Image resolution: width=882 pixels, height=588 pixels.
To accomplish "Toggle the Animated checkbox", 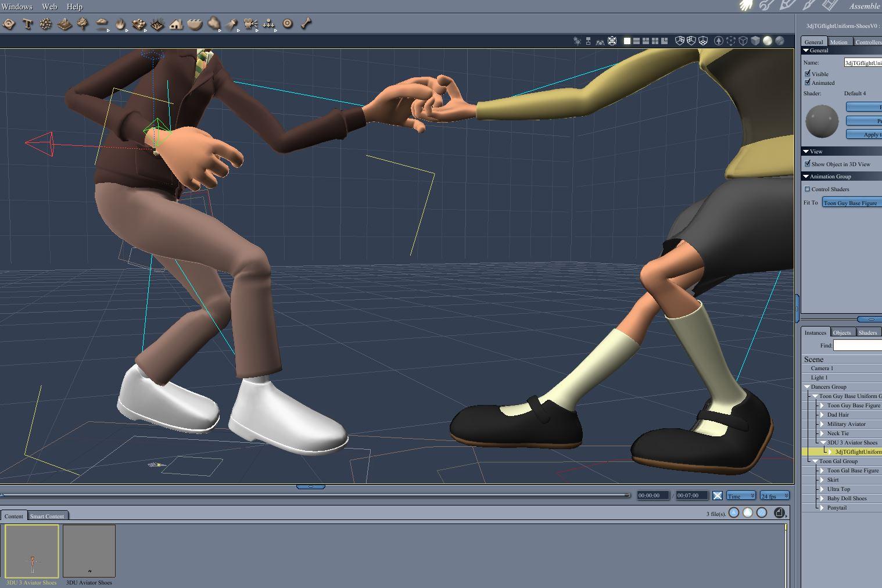I will click(x=807, y=82).
